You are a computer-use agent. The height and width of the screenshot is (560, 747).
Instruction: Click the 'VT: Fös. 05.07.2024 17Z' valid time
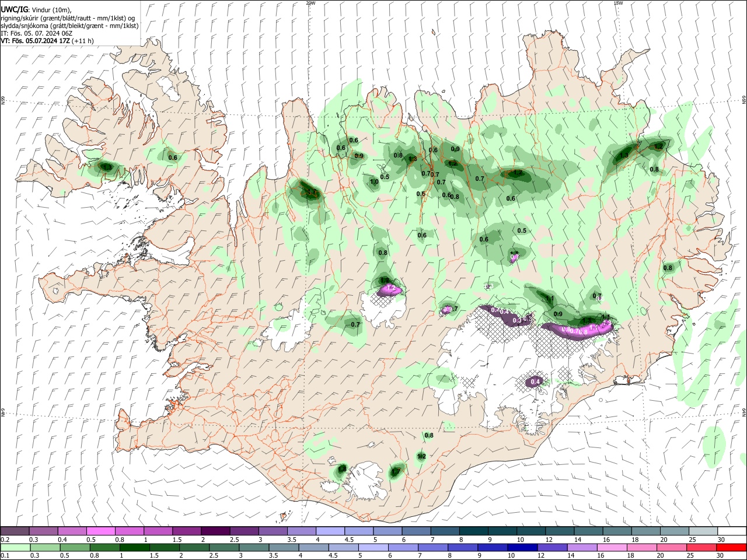pos(36,41)
